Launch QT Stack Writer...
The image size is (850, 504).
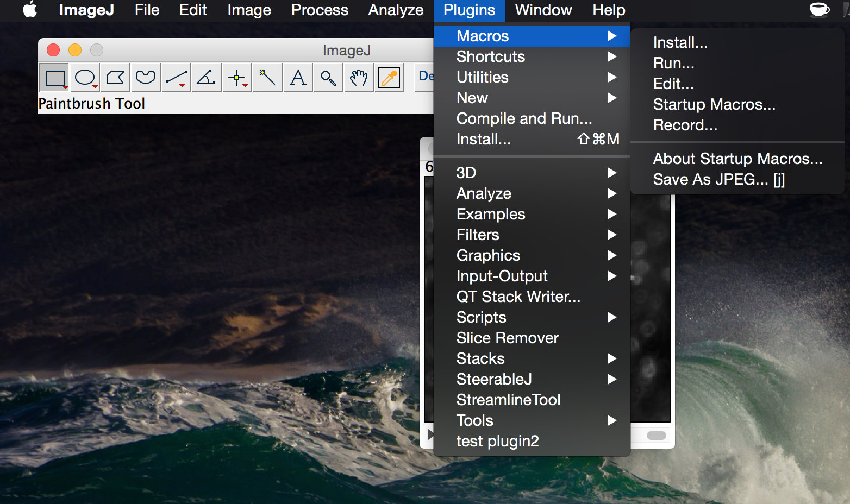point(532,297)
